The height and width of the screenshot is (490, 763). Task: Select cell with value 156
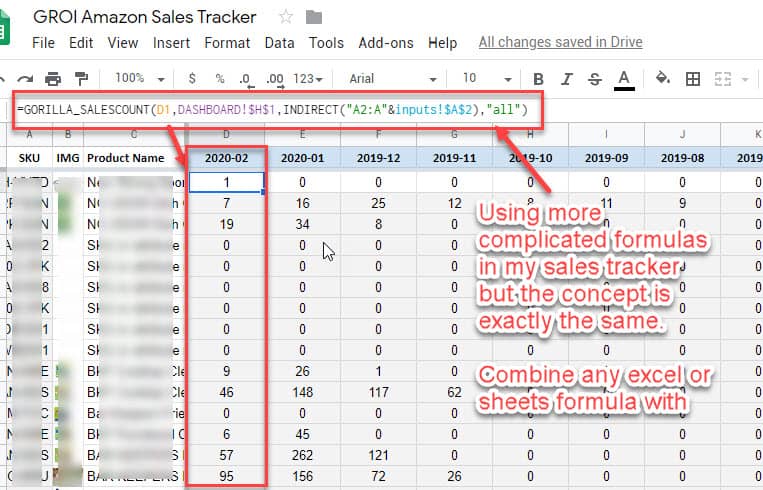click(x=302, y=476)
